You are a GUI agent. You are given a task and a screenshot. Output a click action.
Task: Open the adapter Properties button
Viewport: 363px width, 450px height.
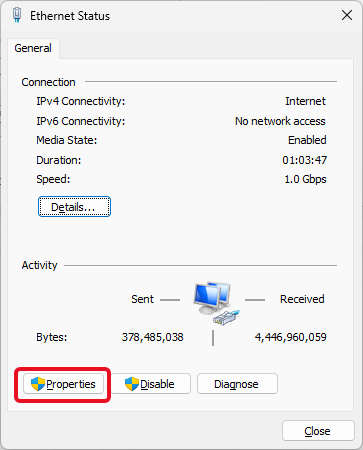pos(63,384)
